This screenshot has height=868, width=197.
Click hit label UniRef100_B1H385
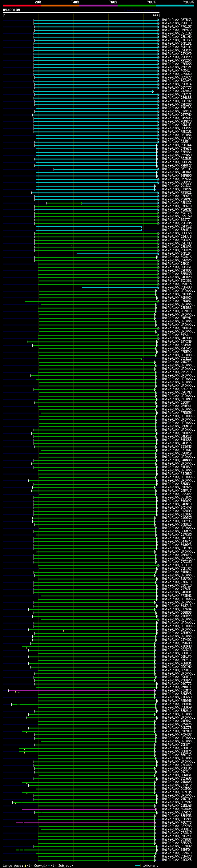click(x=177, y=294)
